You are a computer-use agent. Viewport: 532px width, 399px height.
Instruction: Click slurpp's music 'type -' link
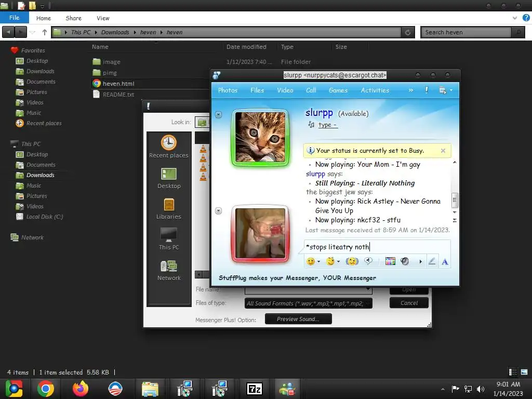pos(327,125)
